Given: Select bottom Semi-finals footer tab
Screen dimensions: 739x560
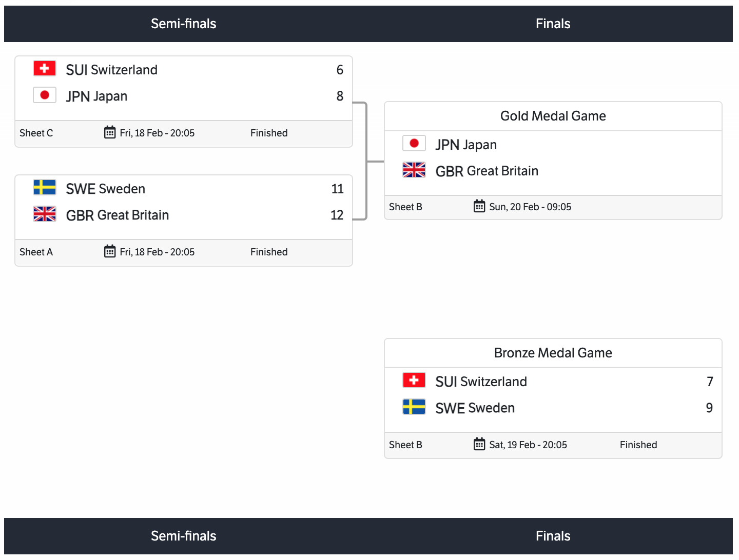Looking at the screenshot, I should pos(184,536).
